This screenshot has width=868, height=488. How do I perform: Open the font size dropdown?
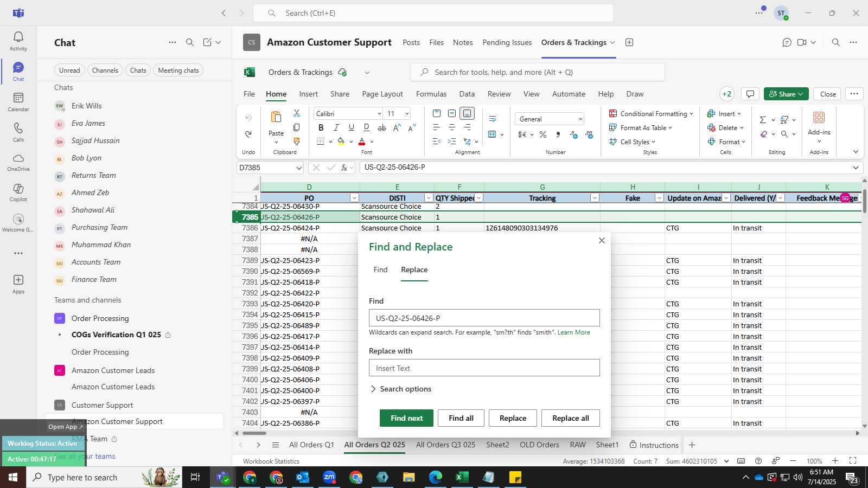pyautogui.click(x=406, y=113)
